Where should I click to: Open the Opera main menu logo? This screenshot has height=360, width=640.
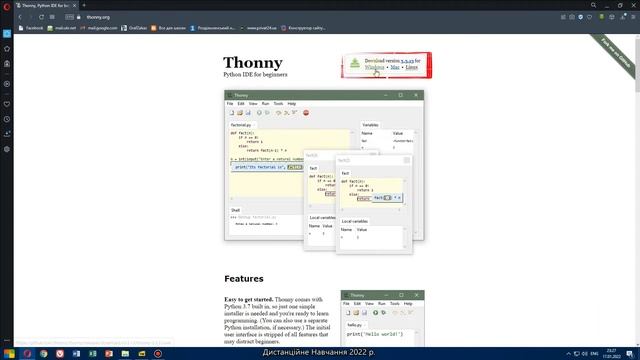pos(7,6)
